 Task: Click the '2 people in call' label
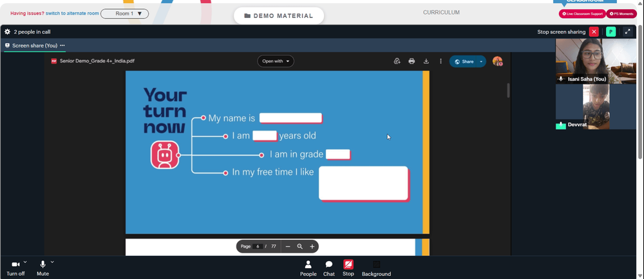pos(32,32)
